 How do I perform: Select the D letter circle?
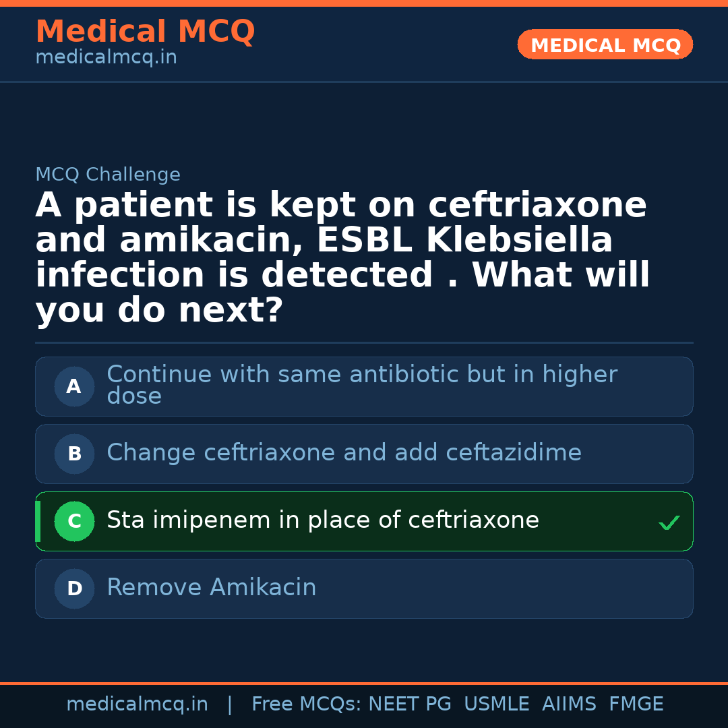click(74, 589)
